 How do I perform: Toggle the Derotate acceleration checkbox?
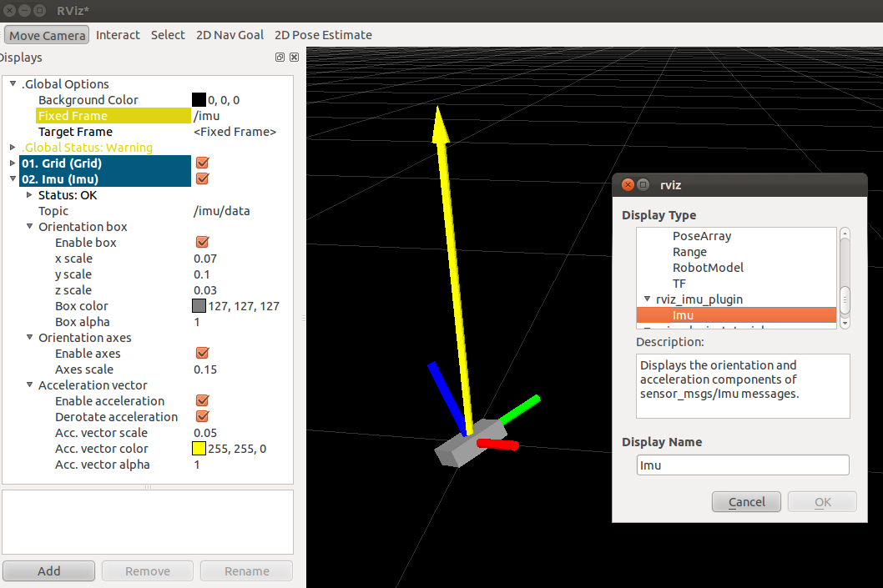click(x=202, y=417)
